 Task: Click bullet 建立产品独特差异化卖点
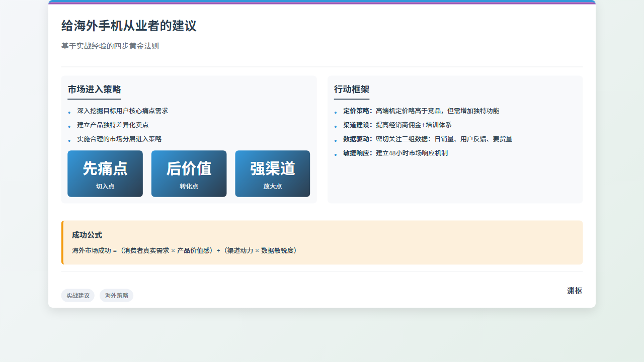pyautogui.click(x=113, y=125)
